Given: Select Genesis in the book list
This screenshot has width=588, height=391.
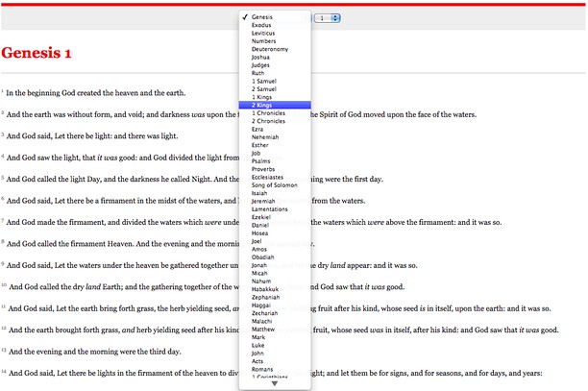Looking at the screenshot, I should point(275,17).
